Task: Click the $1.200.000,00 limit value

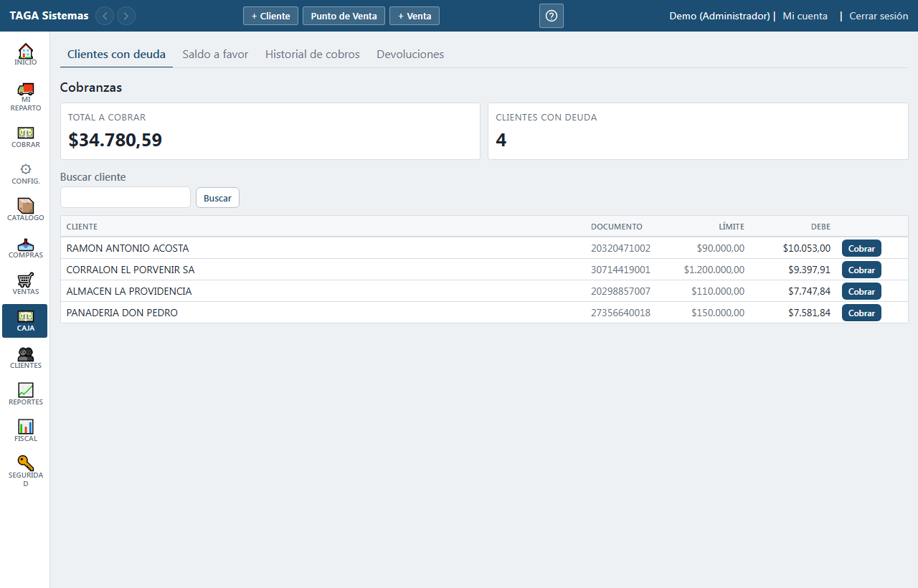Action: (714, 270)
